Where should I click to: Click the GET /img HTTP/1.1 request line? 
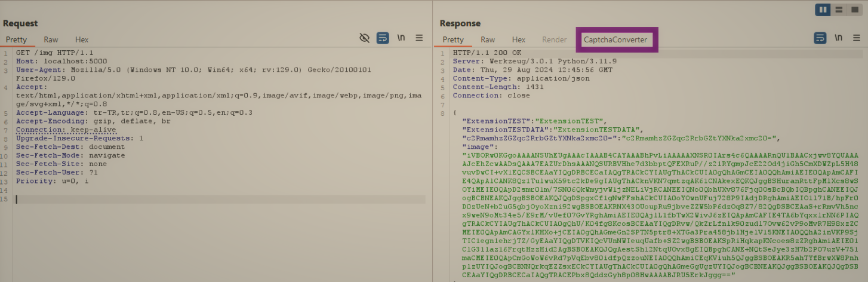tap(54, 53)
